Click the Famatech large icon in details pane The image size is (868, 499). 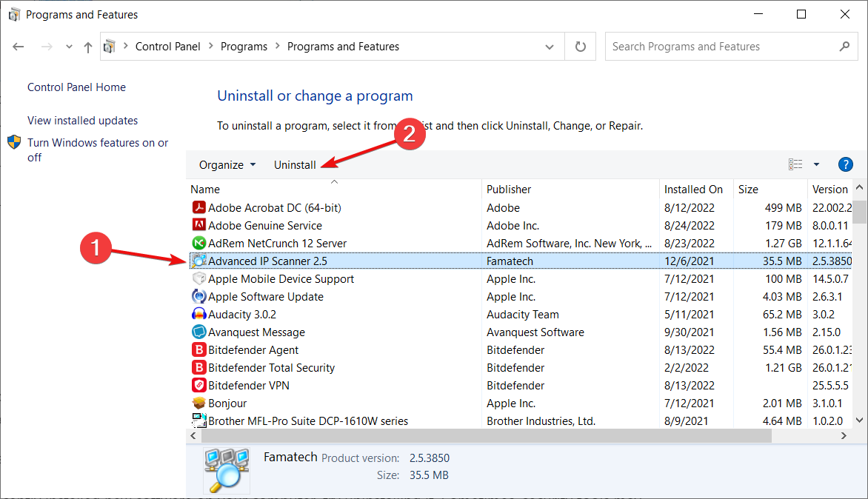[227, 469]
